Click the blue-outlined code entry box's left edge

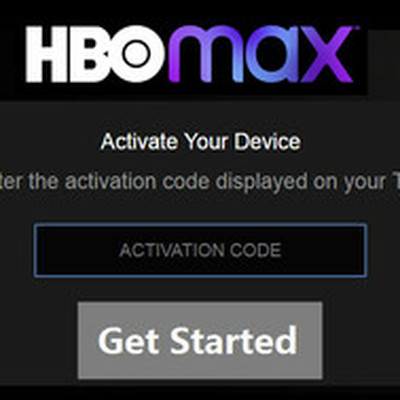coord(35,250)
